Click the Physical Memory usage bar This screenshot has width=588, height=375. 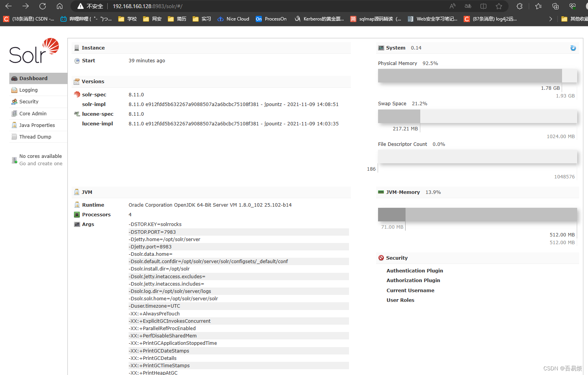click(469, 75)
